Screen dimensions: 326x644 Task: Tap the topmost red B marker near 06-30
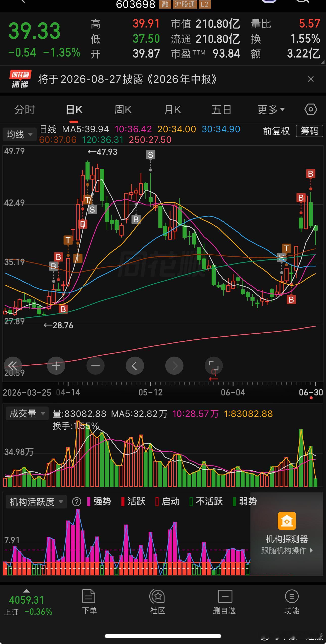point(311,174)
